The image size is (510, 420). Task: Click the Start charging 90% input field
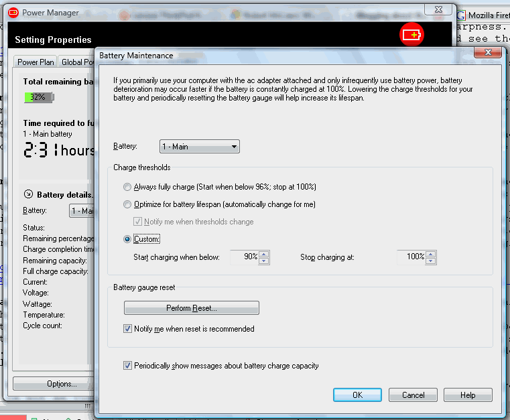tap(245, 257)
